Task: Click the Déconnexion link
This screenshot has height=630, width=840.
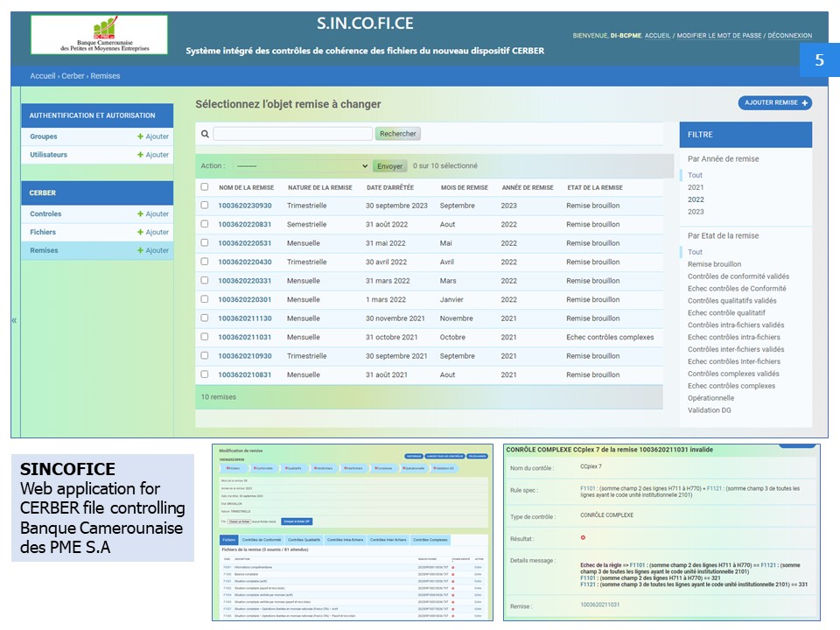Action: [x=789, y=35]
